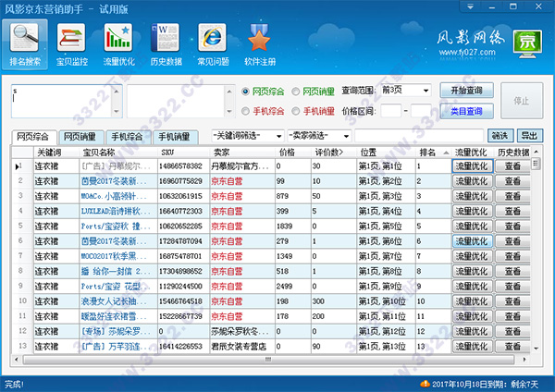Click the 筛选 filter button
This screenshot has width=555, height=392.
pos(500,136)
